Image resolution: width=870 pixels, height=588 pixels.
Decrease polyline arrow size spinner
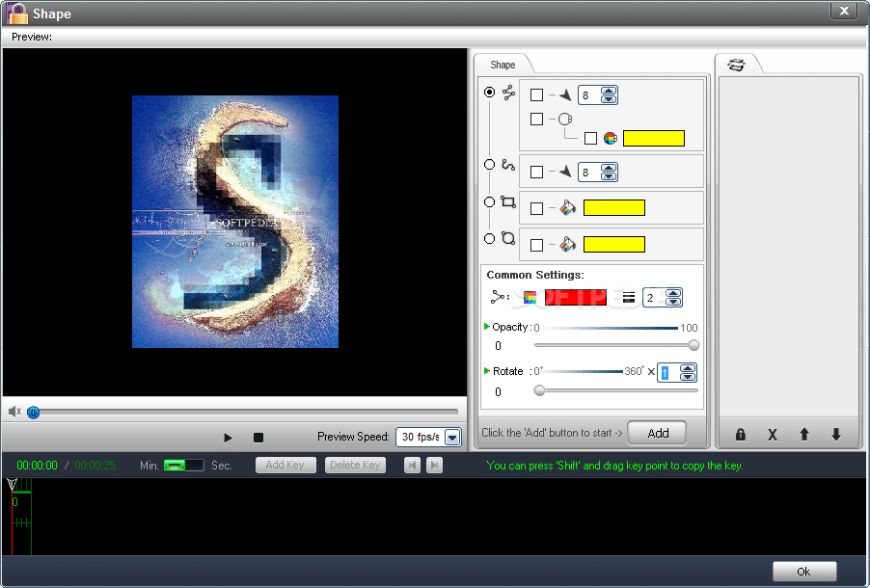click(609, 99)
